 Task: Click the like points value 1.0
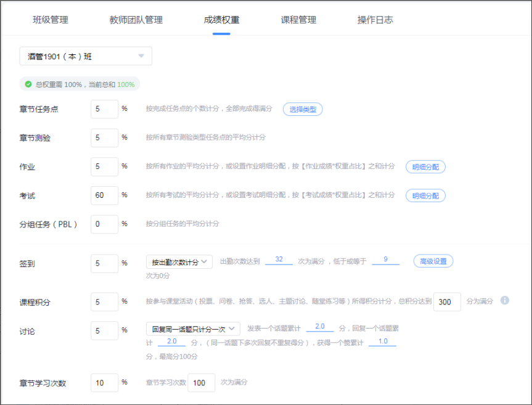(x=383, y=342)
